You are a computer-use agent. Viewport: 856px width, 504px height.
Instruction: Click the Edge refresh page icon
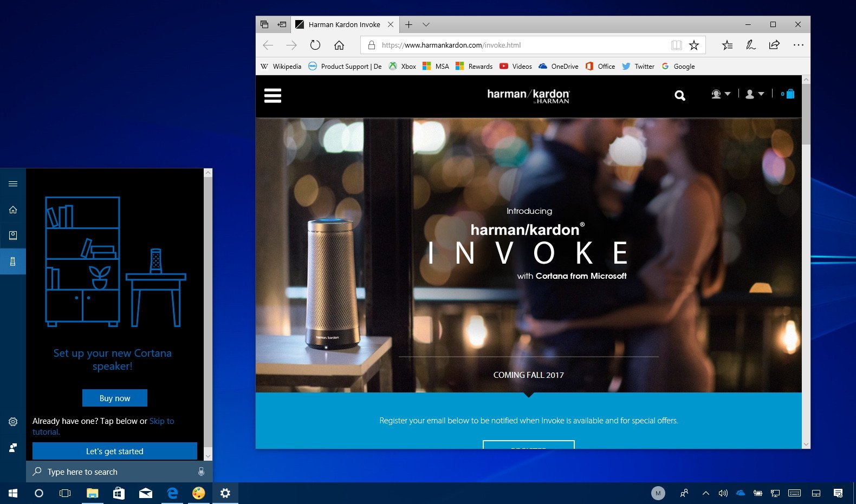[315, 45]
